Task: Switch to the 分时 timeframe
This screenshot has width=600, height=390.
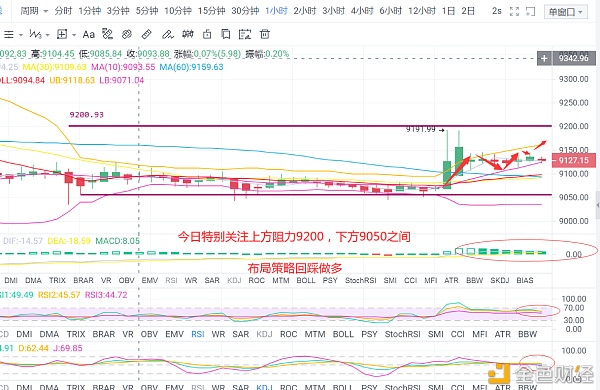Action: (63, 11)
